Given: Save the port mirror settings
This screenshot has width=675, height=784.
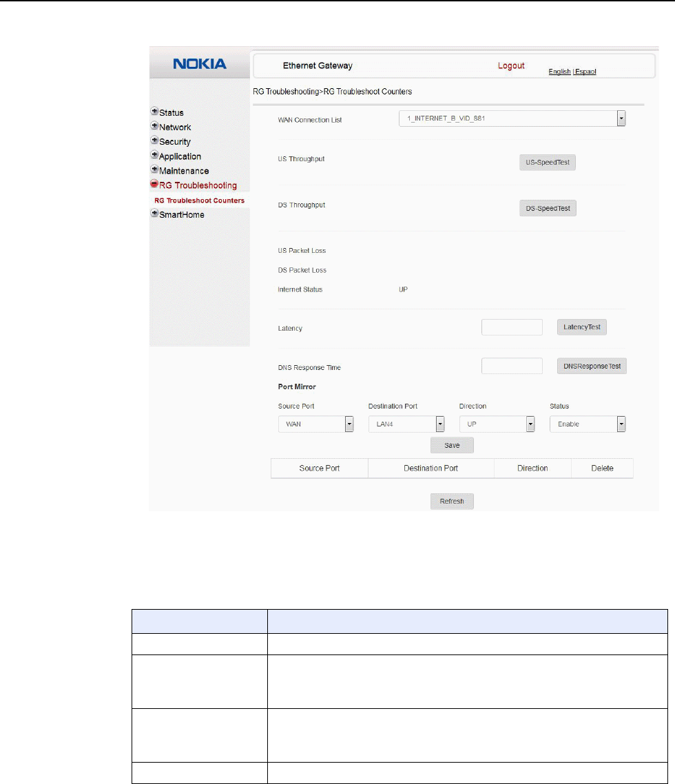Looking at the screenshot, I should point(452,445).
